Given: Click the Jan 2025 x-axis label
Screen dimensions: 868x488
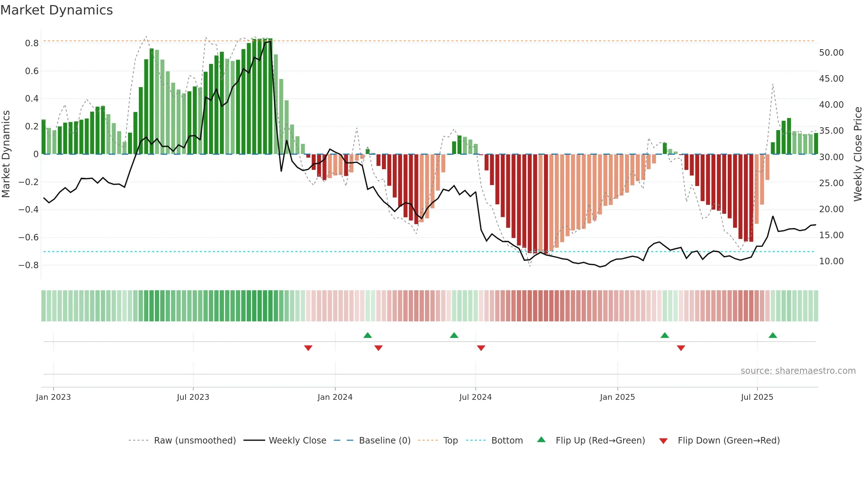Looking at the screenshot, I should tap(617, 397).
